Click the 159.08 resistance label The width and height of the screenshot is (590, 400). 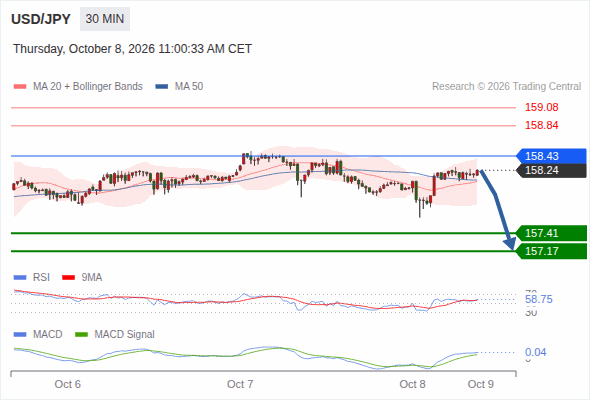click(x=541, y=107)
